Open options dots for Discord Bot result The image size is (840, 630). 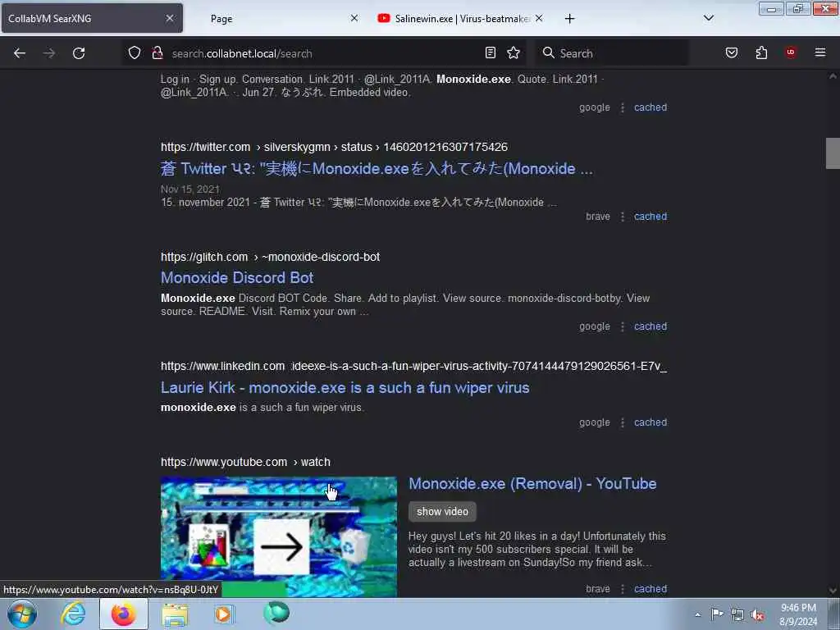(x=622, y=326)
